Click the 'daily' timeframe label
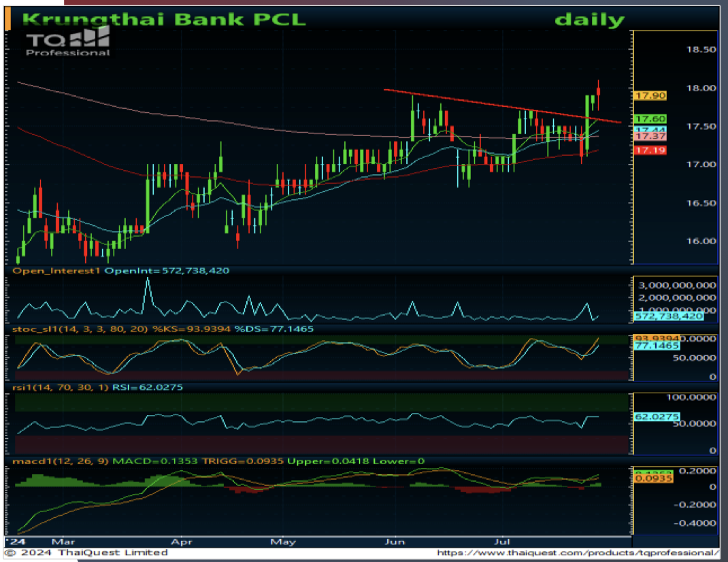This screenshot has height=562, width=728. coord(590,20)
